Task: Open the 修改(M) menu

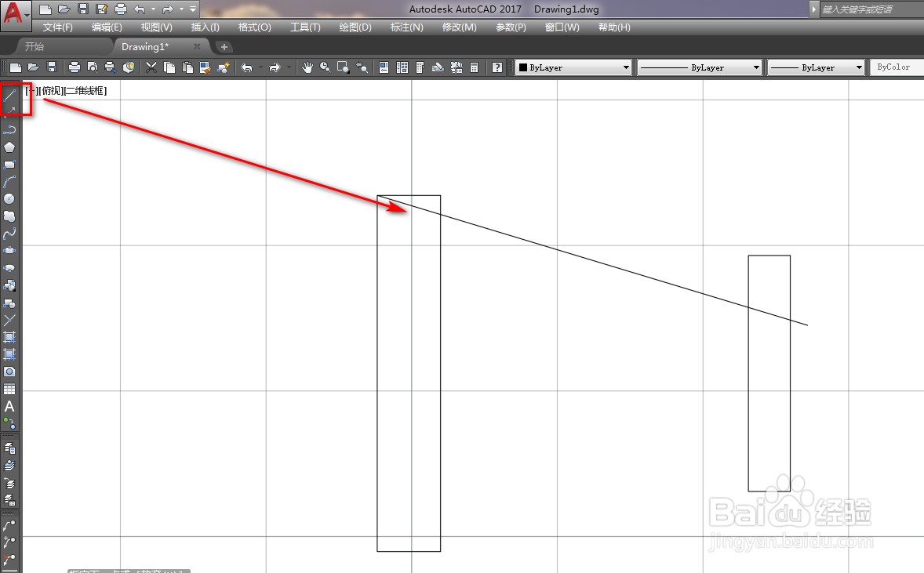Action: [x=459, y=27]
